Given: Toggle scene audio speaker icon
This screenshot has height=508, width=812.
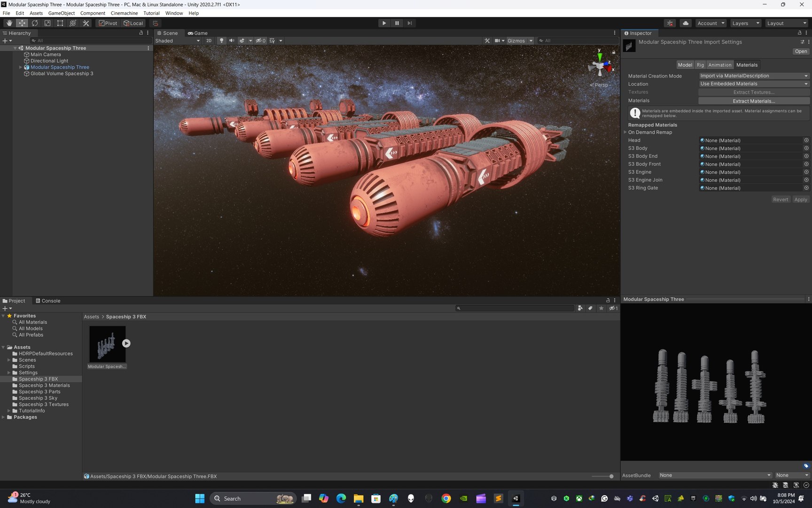Looking at the screenshot, I should (232, 40).
